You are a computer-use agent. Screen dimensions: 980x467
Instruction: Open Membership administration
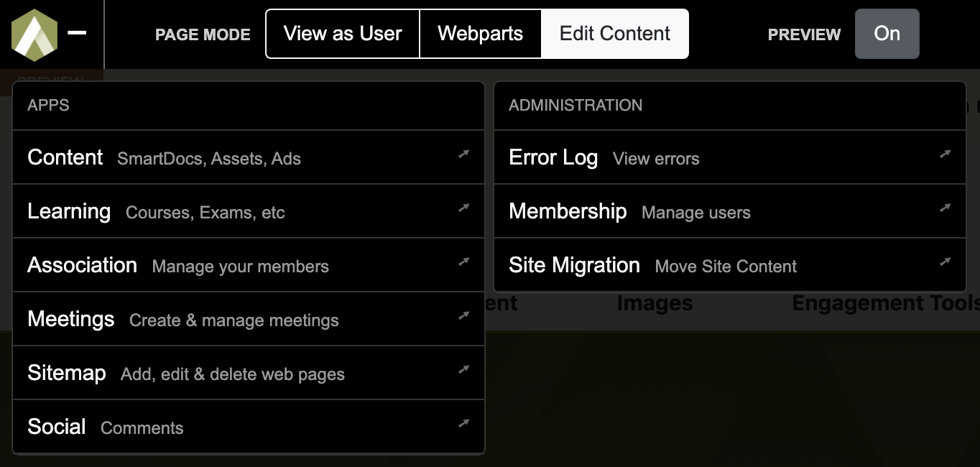(x=730, y=211)
